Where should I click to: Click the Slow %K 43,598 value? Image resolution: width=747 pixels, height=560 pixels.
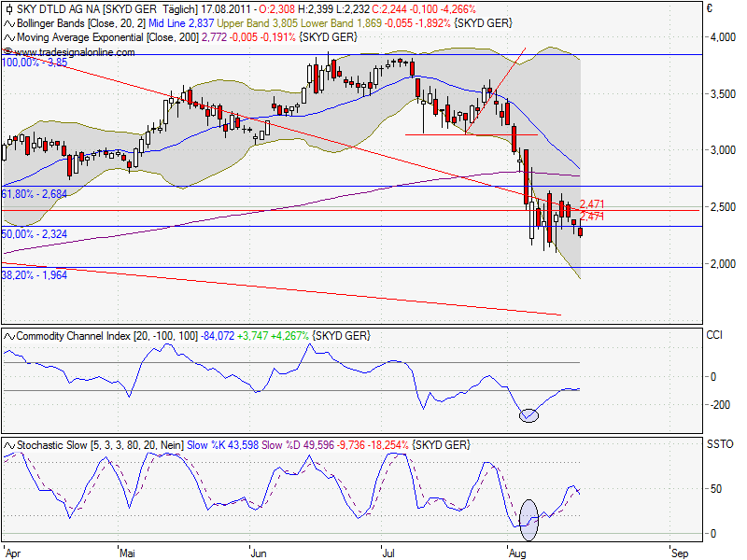(222, 445)
